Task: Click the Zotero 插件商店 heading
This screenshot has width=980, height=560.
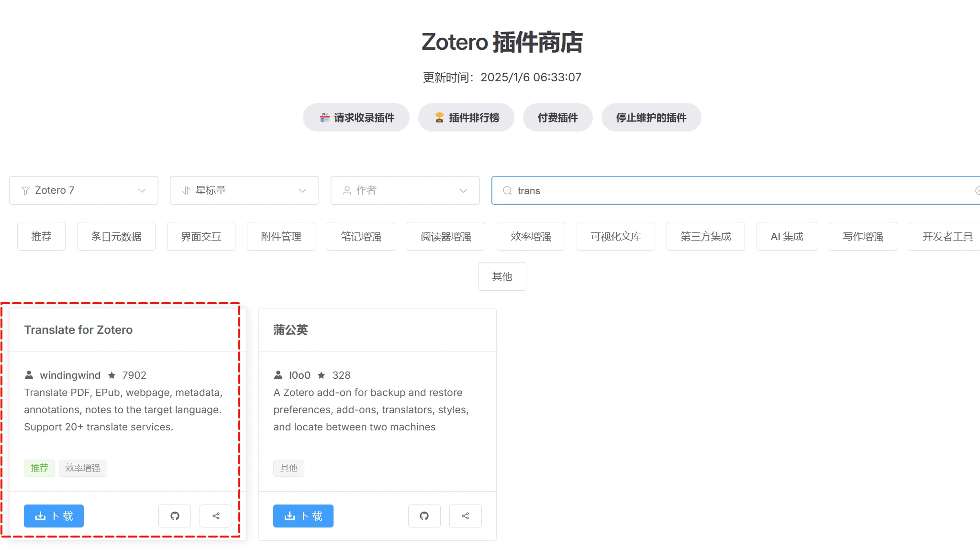Action: click(502, 42)
